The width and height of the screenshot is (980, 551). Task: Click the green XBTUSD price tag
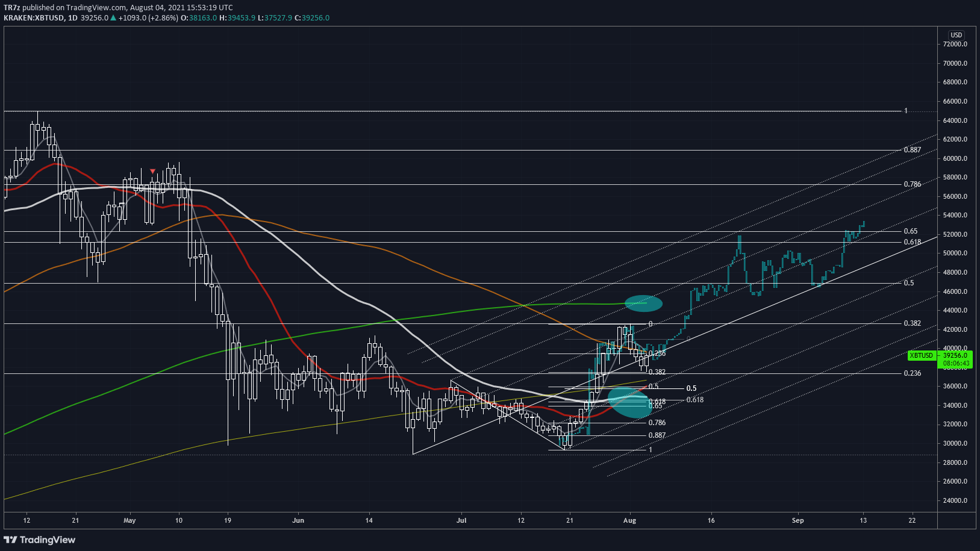tap(921, 356)
